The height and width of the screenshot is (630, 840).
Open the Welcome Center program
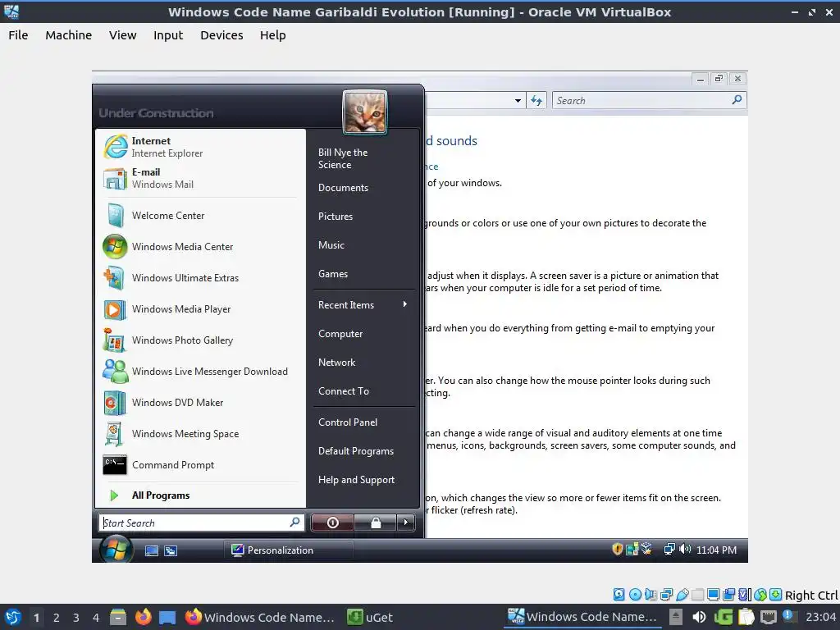pyautogui.click(x=199, y=216)
